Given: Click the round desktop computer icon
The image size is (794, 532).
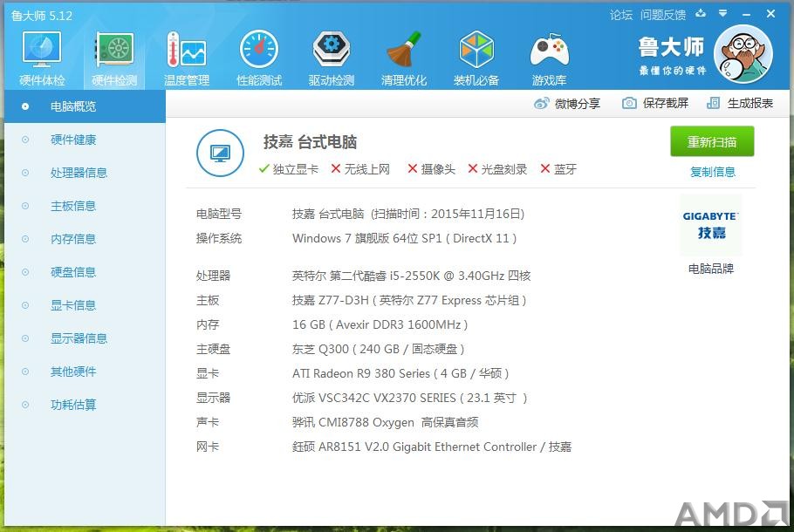Looking at the screenshot, I should (x=220, y=153).
